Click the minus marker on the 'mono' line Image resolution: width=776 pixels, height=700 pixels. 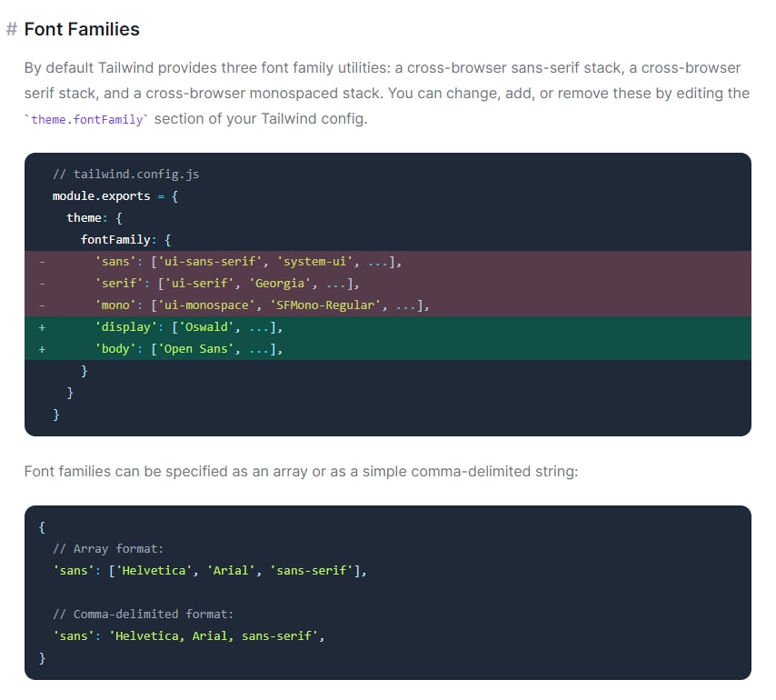pyautogui.click(x=42, y=305)
